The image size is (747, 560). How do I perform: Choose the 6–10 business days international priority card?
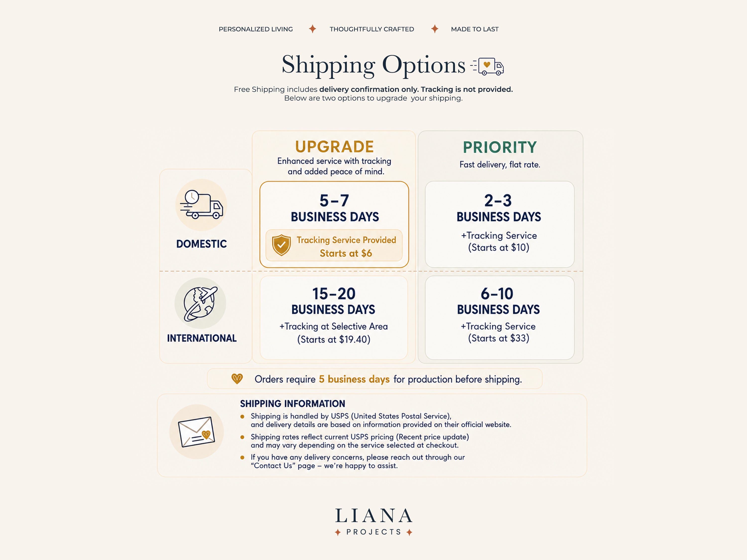[x=500, y=318]
